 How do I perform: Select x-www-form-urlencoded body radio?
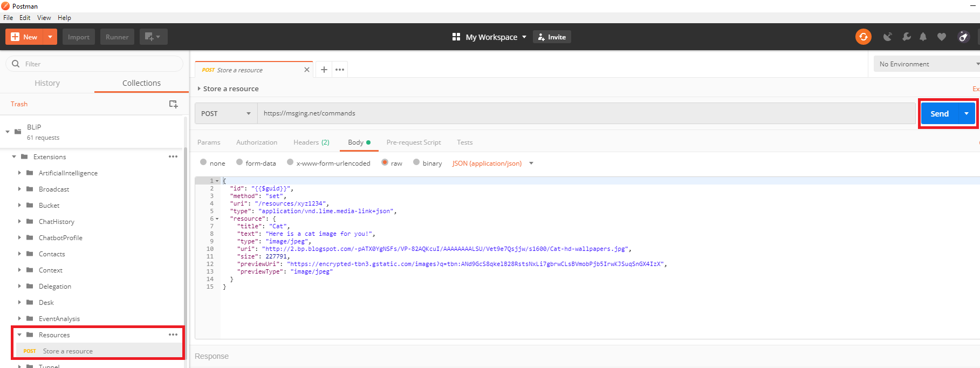point(290,162)
